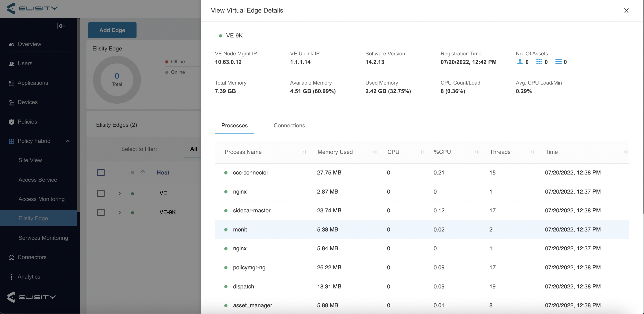Toggle the select-all edges checkbox
Screen dimensions: 644x314
(101, 172)
